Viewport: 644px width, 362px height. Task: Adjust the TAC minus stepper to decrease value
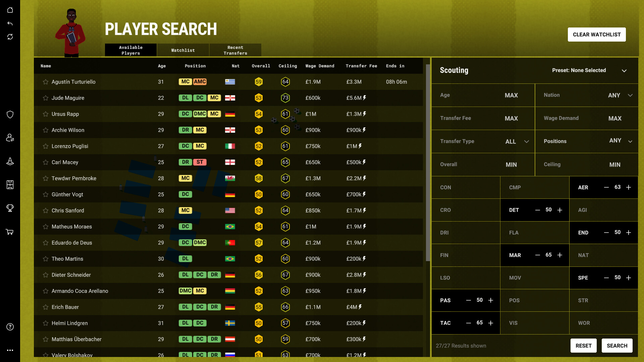click(x=468, y=323)
